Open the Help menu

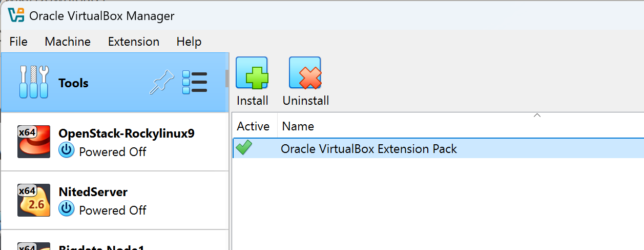(189, 42)
